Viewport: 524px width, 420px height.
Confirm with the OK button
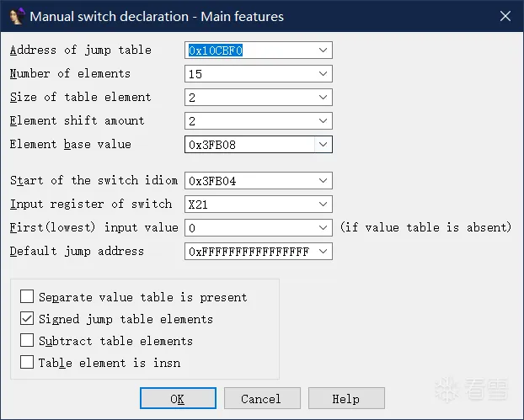(178, 398)
